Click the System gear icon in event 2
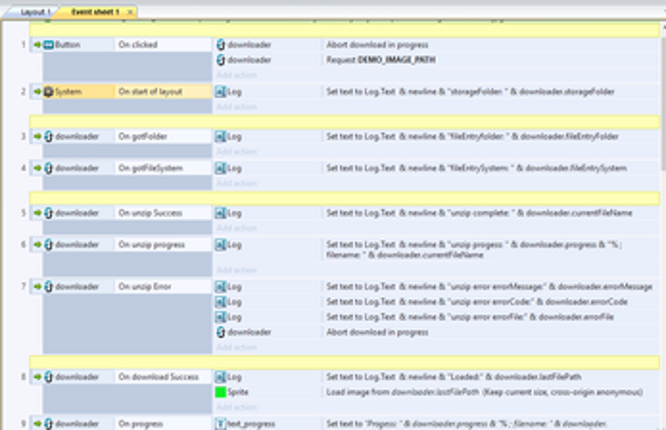Image resolution: width=666 pixels, height=430 pixels. [49, 92]
